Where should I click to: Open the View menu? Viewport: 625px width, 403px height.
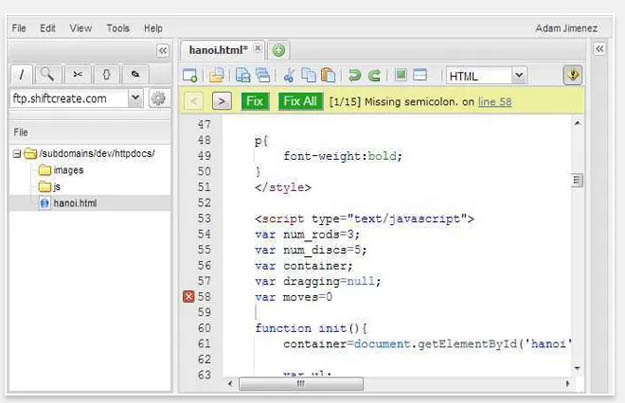[x=81, y=28]
